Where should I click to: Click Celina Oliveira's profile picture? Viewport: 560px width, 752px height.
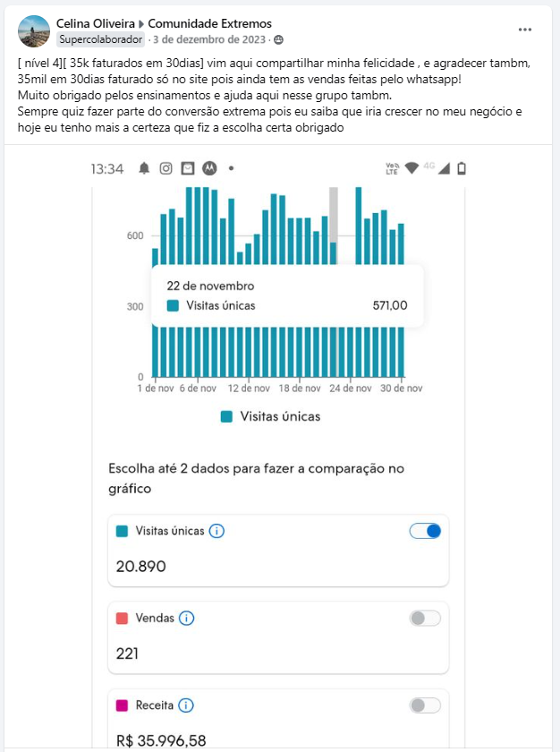click(34, 31)
